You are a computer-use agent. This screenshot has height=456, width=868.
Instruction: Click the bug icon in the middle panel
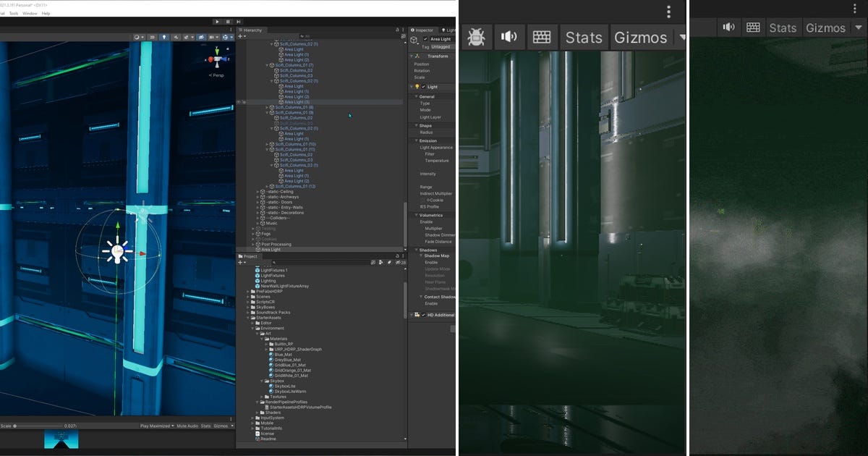click(477, 37)
